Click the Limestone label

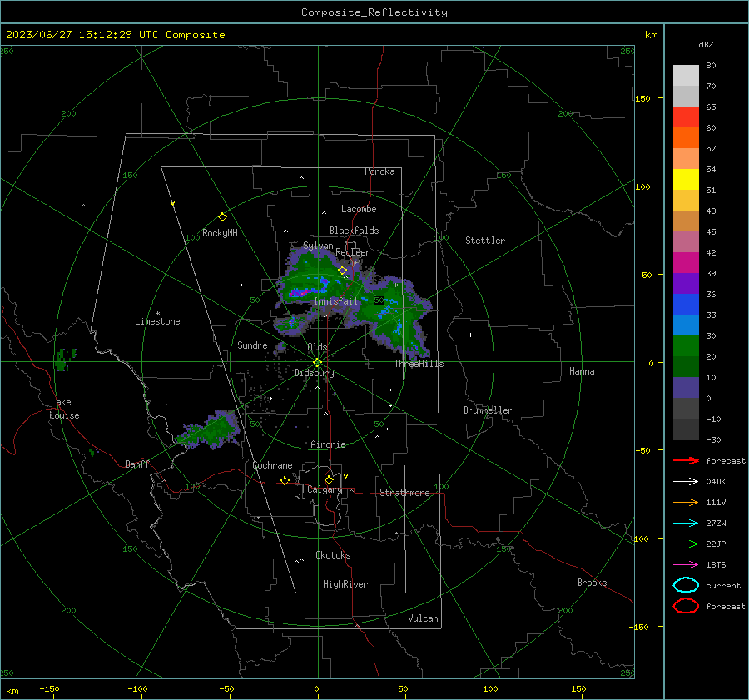pos(157,321)
